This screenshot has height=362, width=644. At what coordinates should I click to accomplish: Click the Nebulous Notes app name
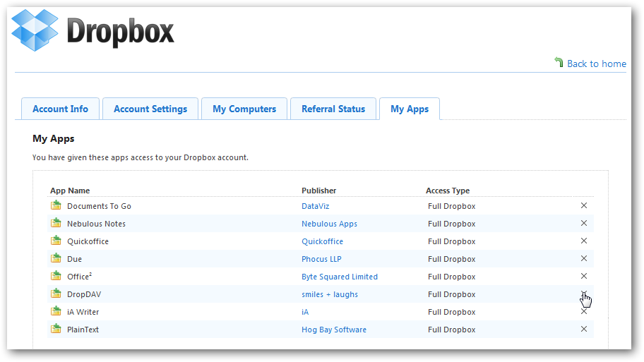(97, 224)
